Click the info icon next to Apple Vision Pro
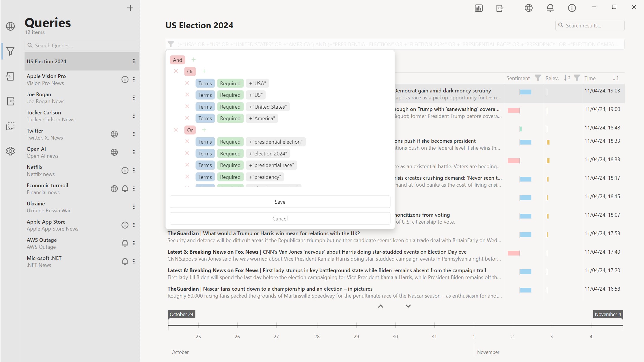Screen dimensions: 644x362 click(125, 79)
